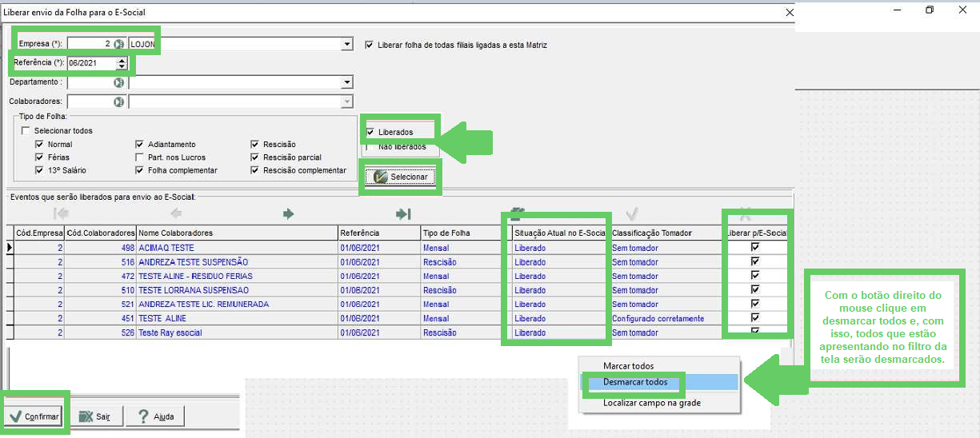Select the TESTE ALINE - RESIDUO FERIAS cell
The width and height of the screenshot is (980, 438).
coord(237,276)
